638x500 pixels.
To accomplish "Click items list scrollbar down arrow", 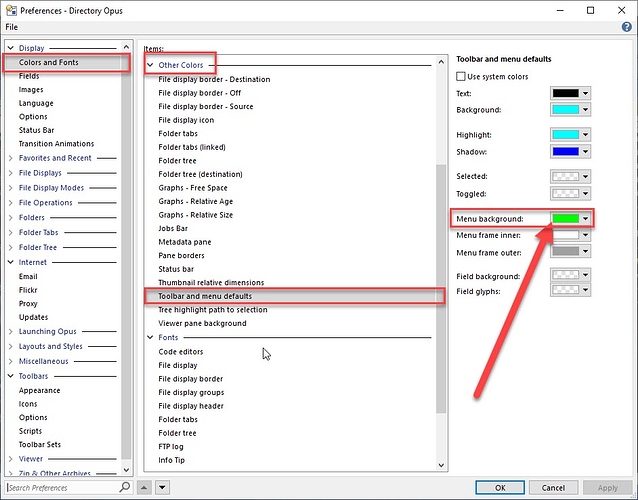I will (441, 465).
